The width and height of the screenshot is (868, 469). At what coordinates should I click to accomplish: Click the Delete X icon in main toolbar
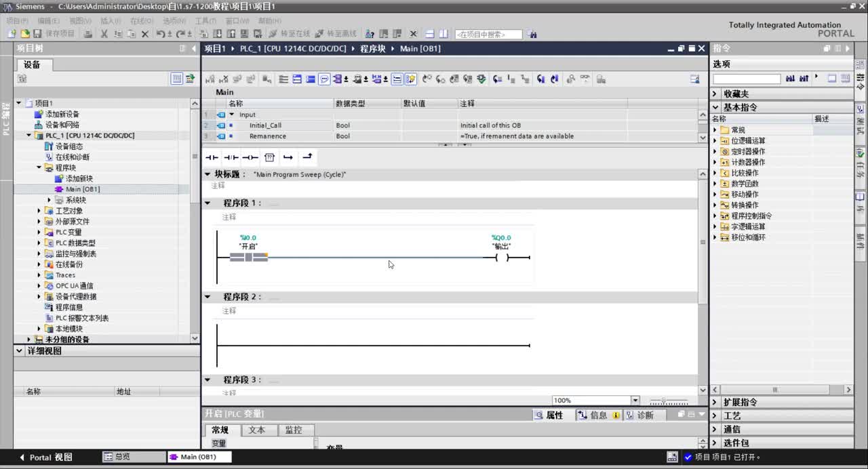[144, 34]
